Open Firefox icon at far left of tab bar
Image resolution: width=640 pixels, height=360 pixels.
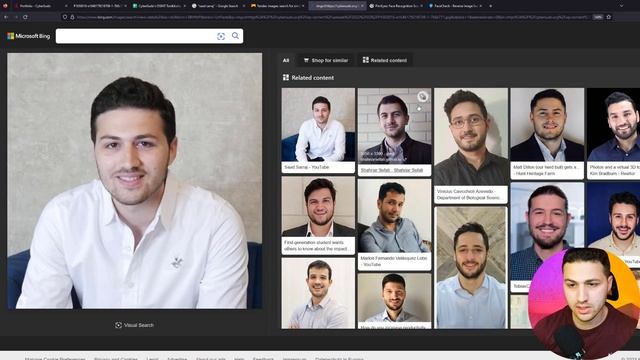click(5, 6)
